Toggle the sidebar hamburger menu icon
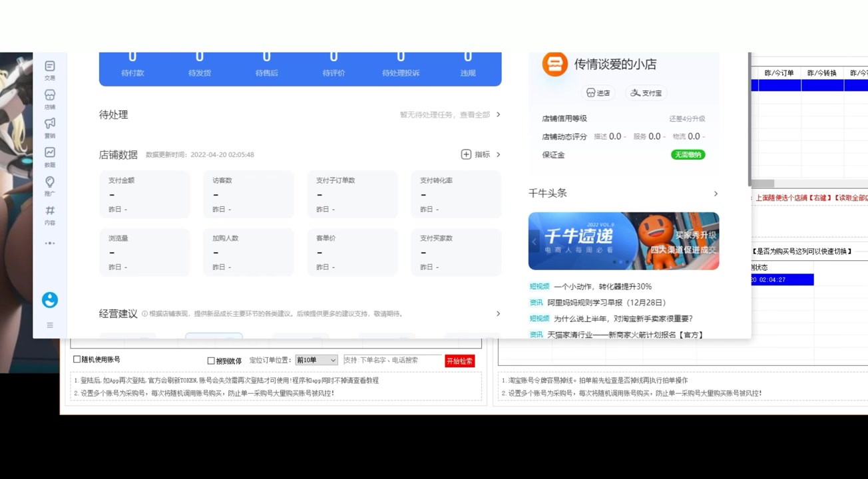This screenshot has height=479, width=868. (x=50, y=325)
